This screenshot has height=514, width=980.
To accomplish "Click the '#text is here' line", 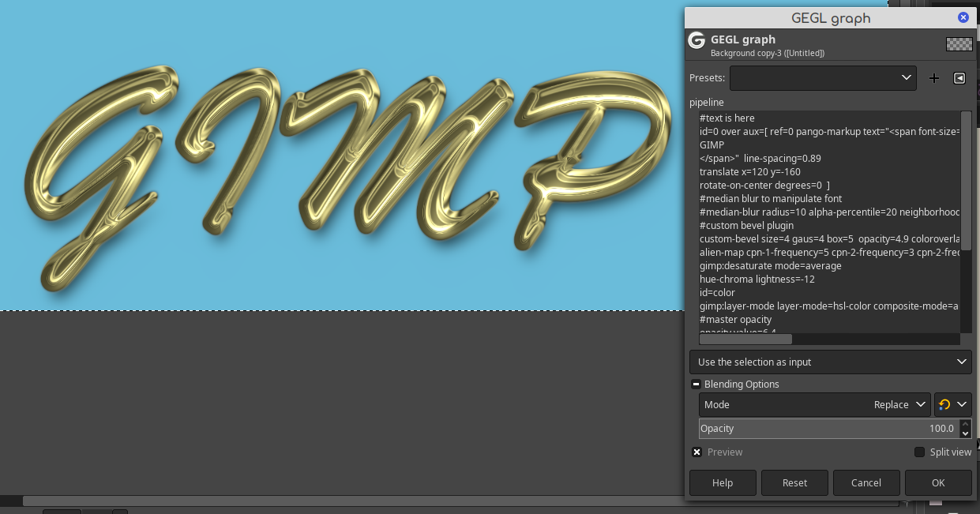I will point(727,118).
